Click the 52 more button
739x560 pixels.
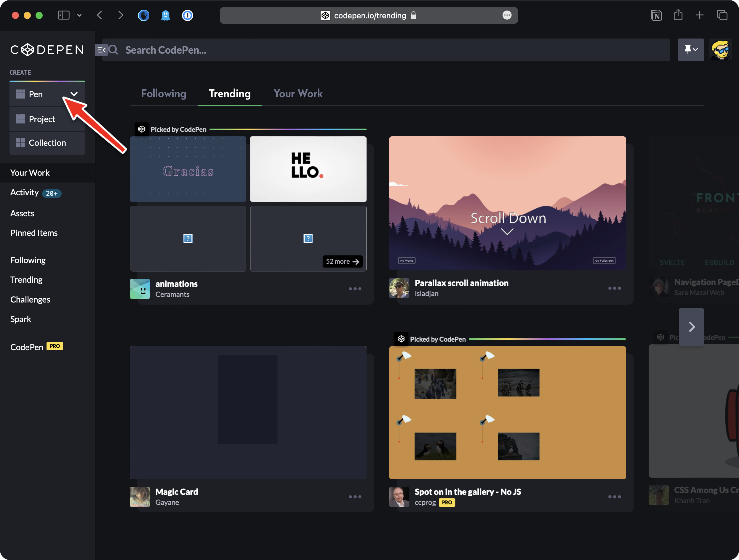click(342, 261)
